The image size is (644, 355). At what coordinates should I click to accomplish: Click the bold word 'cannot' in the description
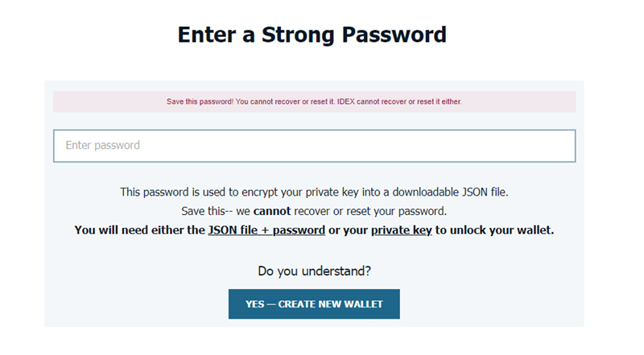coord(272,211)
